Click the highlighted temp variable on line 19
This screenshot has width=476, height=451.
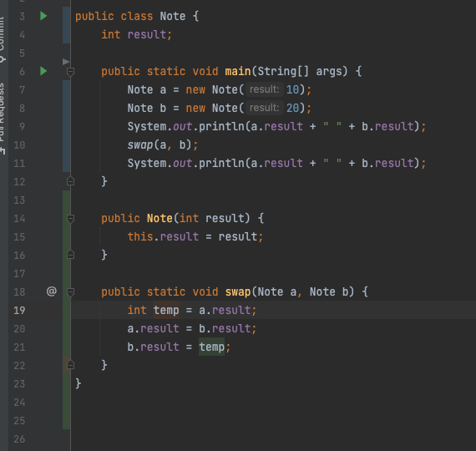tap(166, 310)
